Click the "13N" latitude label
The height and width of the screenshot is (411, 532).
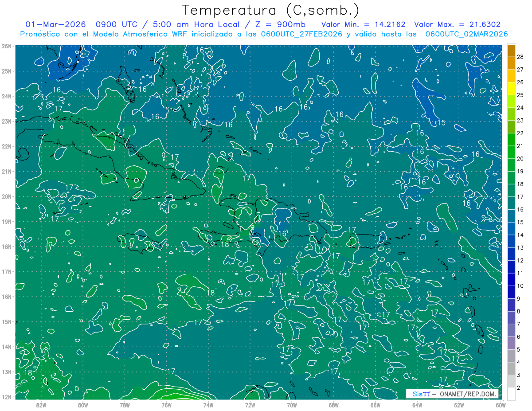click(x=6, y=372)
